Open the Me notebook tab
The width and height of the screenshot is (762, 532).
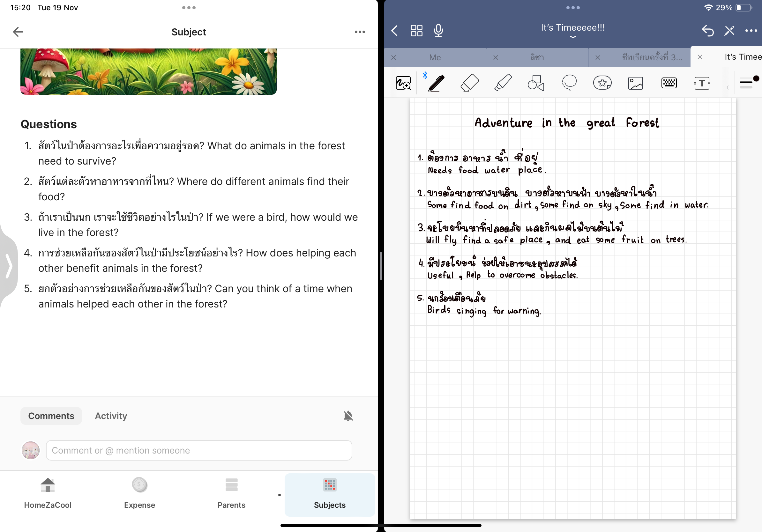tap(435, 57)
